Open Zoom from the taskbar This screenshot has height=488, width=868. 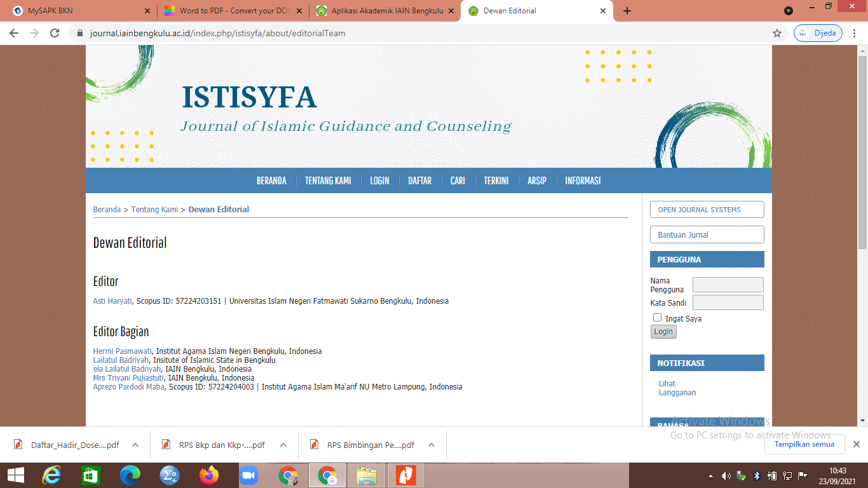pos(248,475)
